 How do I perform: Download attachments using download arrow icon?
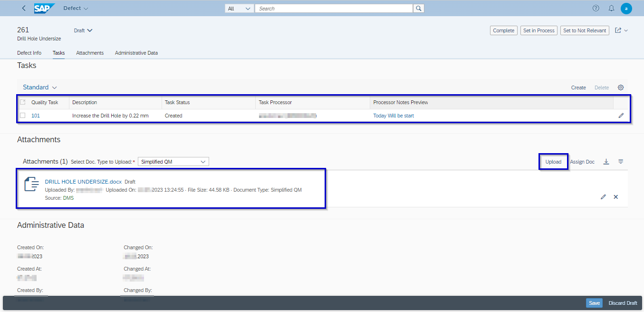click(606, 161)
